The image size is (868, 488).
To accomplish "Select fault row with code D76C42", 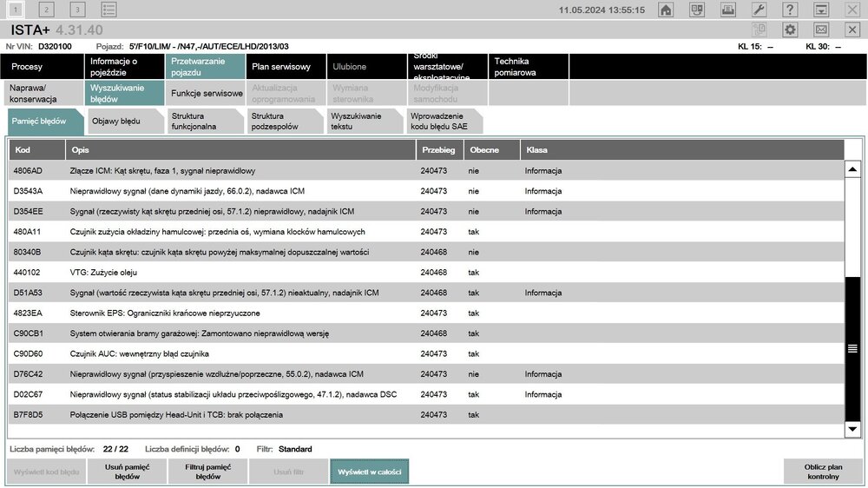I will [x=426, y=374].
